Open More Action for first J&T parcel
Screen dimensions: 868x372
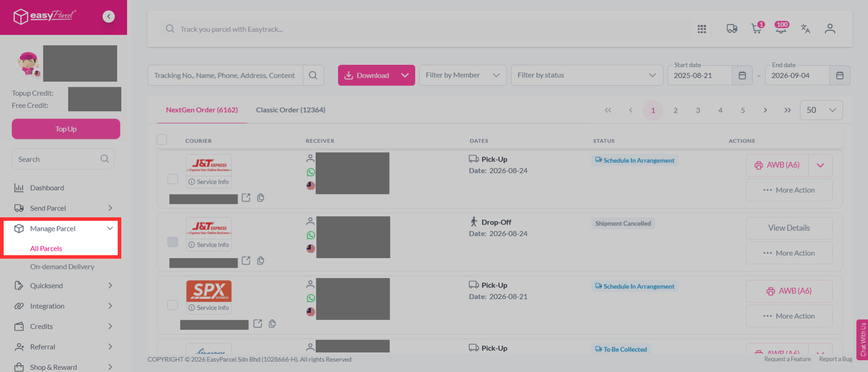(789, 190)
